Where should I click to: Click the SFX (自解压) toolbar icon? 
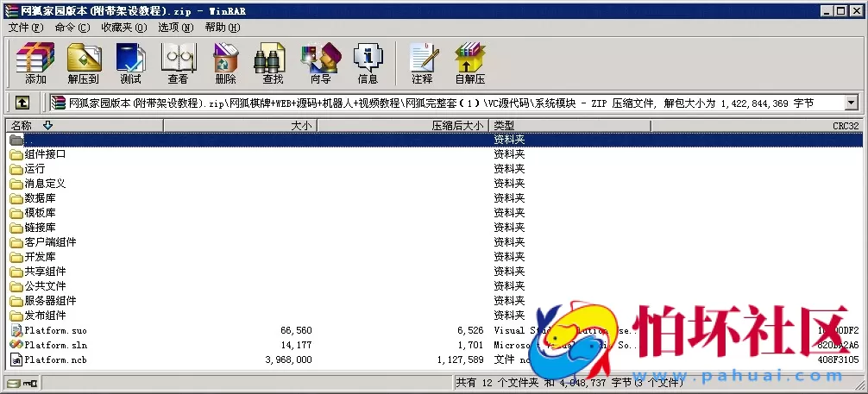point(470,63)
